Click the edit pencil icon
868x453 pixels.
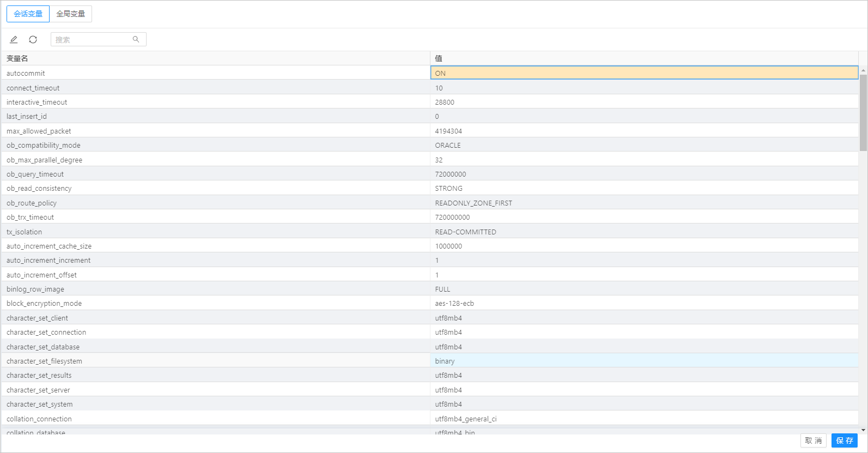point(14,40)
